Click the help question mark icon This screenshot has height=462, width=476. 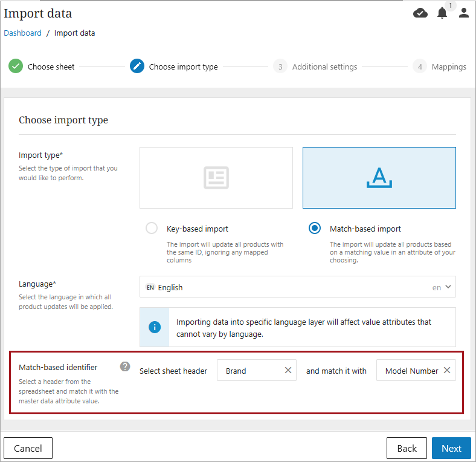(125, 366)
